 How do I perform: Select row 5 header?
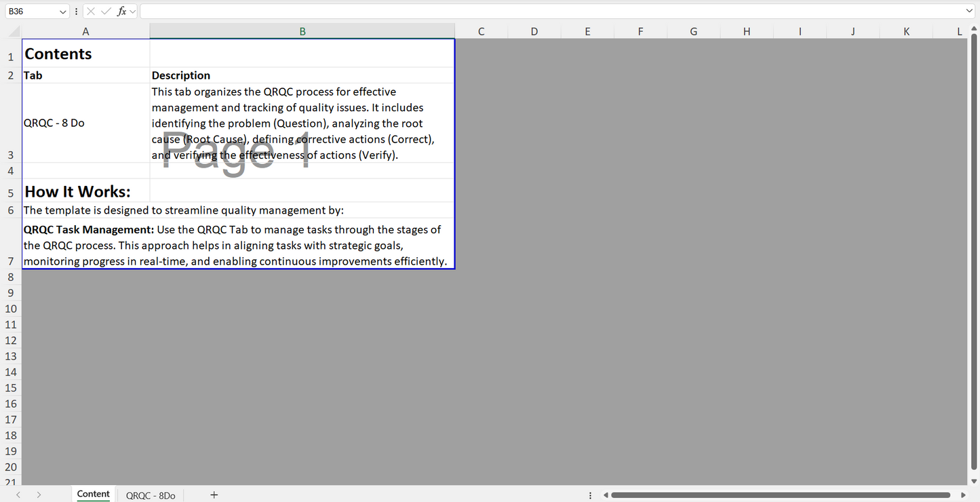(x=11, y=193)
